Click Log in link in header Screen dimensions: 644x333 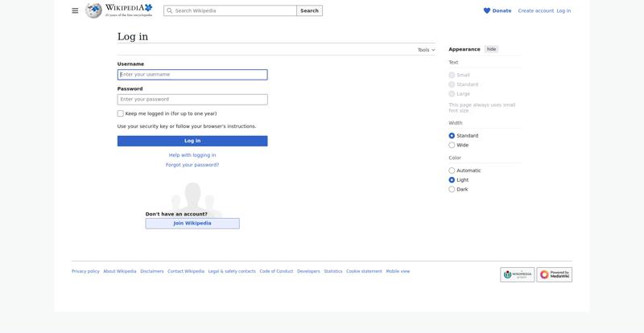[563, 10]
